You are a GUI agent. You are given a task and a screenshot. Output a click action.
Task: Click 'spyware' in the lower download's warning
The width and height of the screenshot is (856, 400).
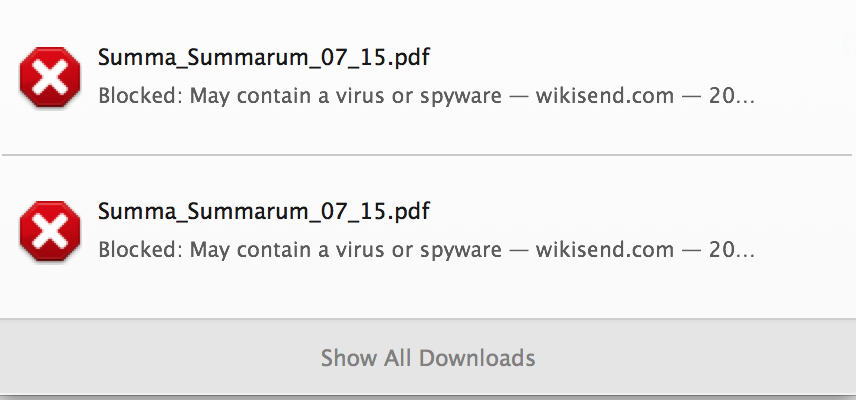coord(461,252)
